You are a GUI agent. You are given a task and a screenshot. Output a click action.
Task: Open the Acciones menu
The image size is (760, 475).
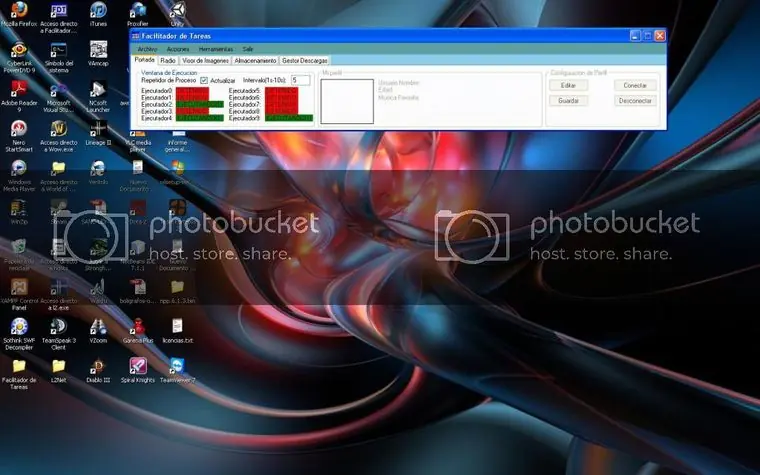coord(178,49)
